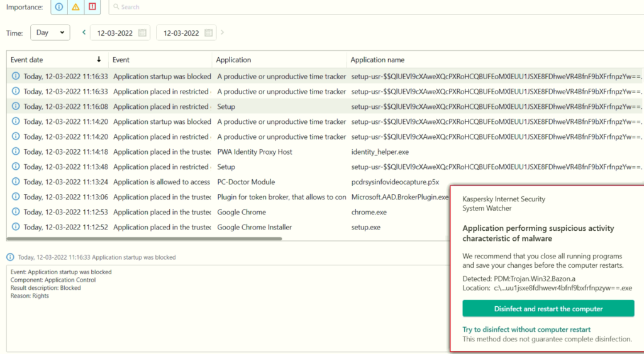Click Disinfect and restart the computer
644x354 pixels.
click(548, 309)
